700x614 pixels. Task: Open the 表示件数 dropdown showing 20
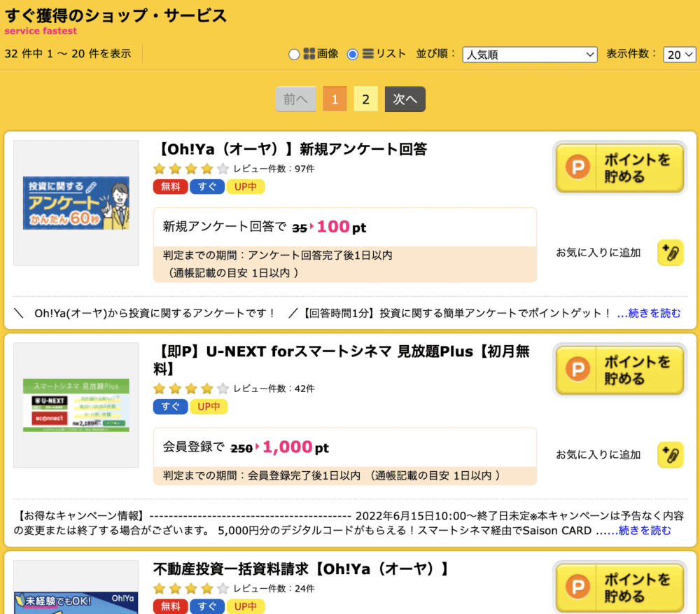pos(680,55)
